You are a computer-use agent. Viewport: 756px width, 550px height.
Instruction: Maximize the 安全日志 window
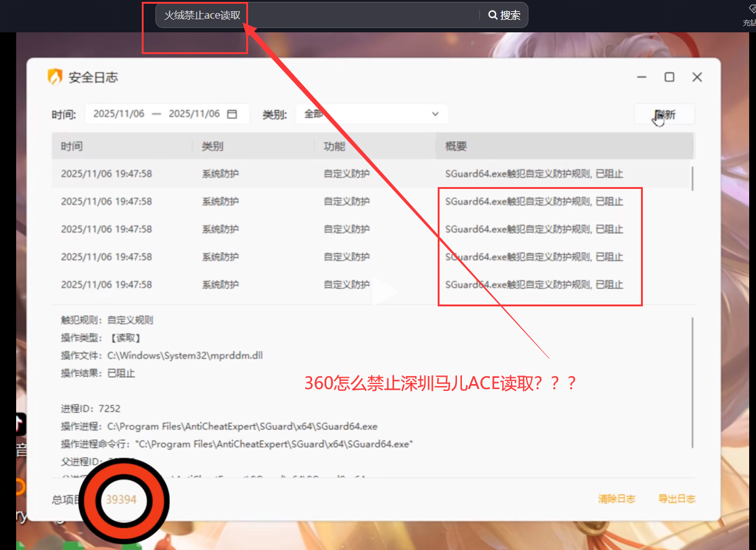tap(670, 77)
